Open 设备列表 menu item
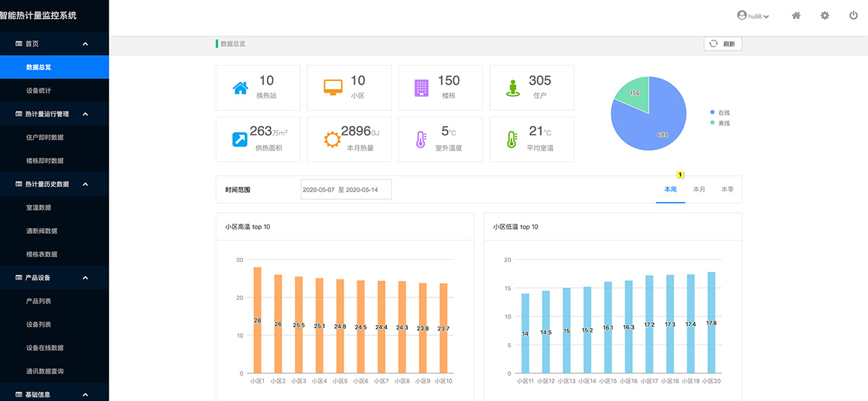Image resolution: width=868 pixels, height=401 pixels. click(x=54, y=324)
